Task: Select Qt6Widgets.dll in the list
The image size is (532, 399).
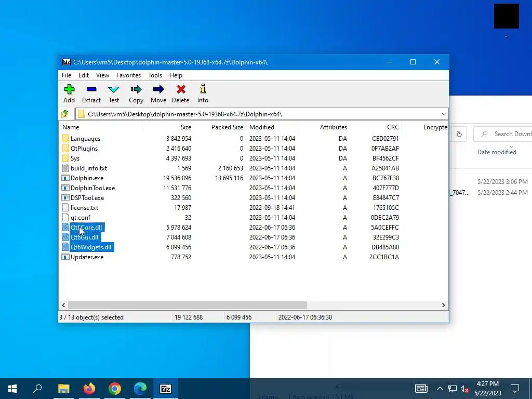Action: (90, 247)
